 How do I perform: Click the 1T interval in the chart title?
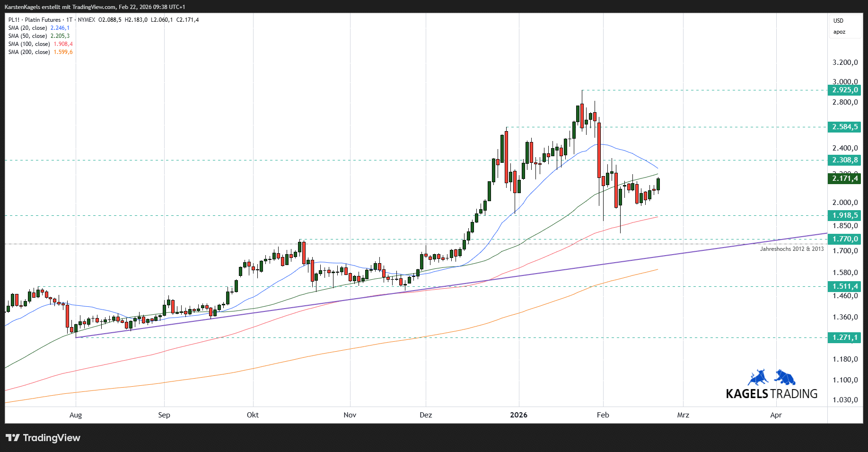coord(69,20)
